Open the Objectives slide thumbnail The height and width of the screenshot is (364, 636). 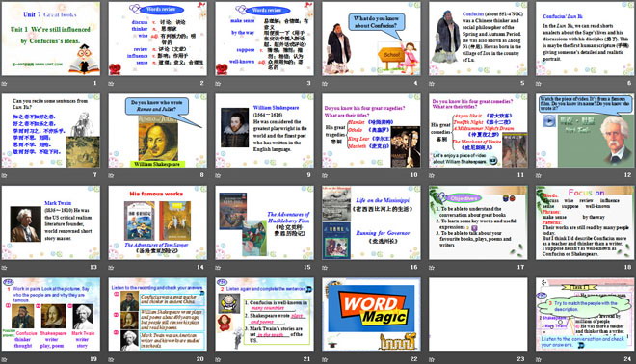click(478, 222)
